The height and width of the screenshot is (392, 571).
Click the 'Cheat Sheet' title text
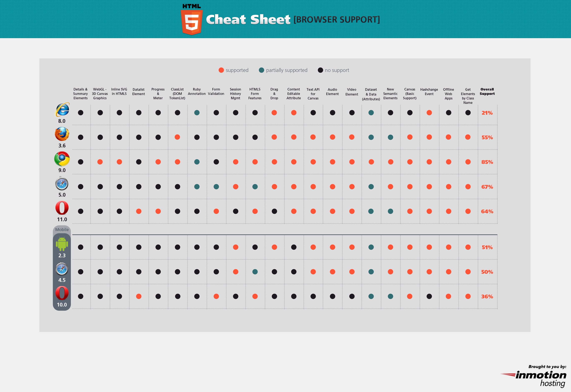point(248,20)
